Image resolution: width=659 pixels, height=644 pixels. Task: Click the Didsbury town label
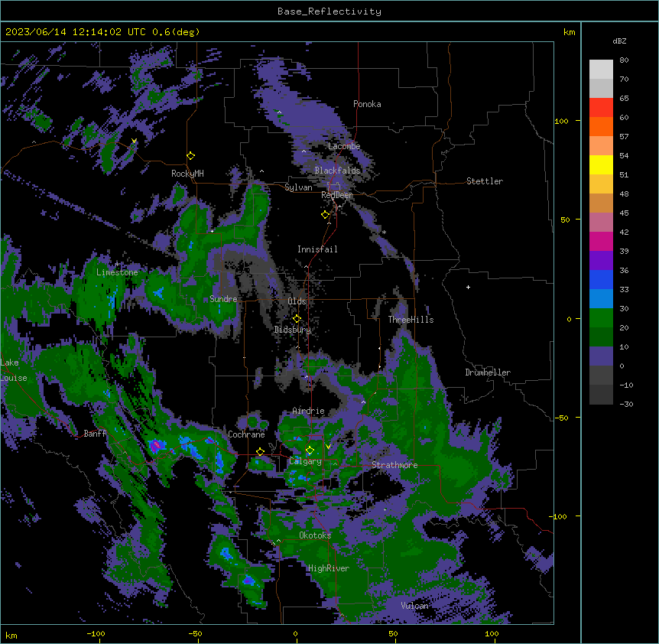(293, 330)
